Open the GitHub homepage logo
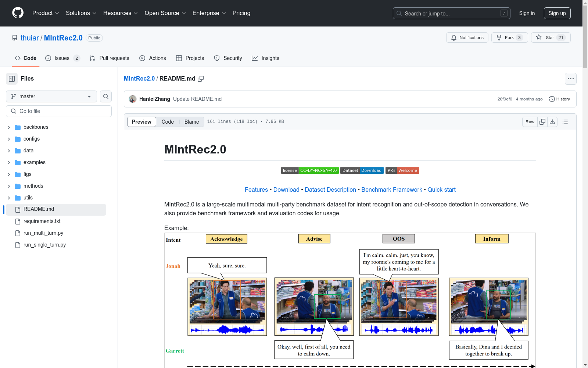The height and width of the screenshot is (368, 588). coord(18,13)
